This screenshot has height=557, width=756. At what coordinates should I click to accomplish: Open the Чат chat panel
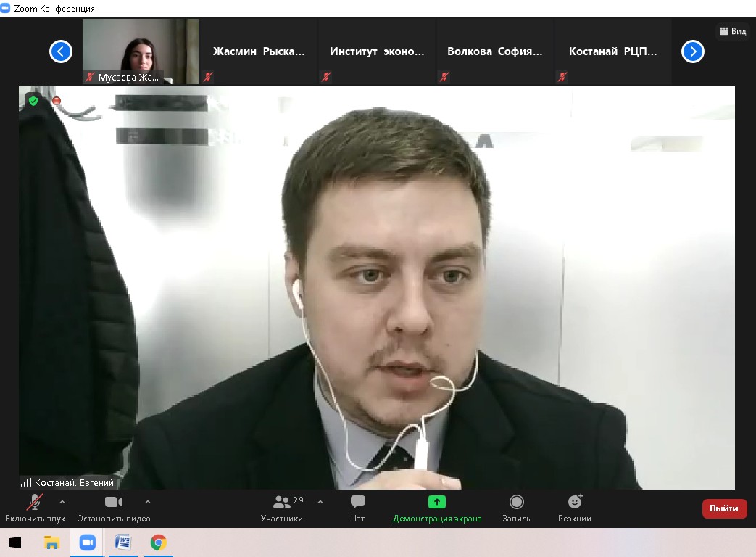tap(358, 508)
